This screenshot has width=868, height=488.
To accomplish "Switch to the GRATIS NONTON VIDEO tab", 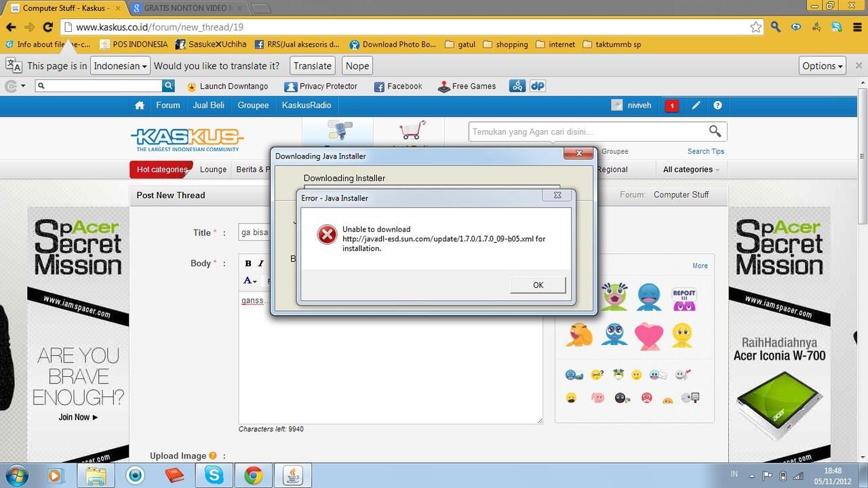I will 186,8.
